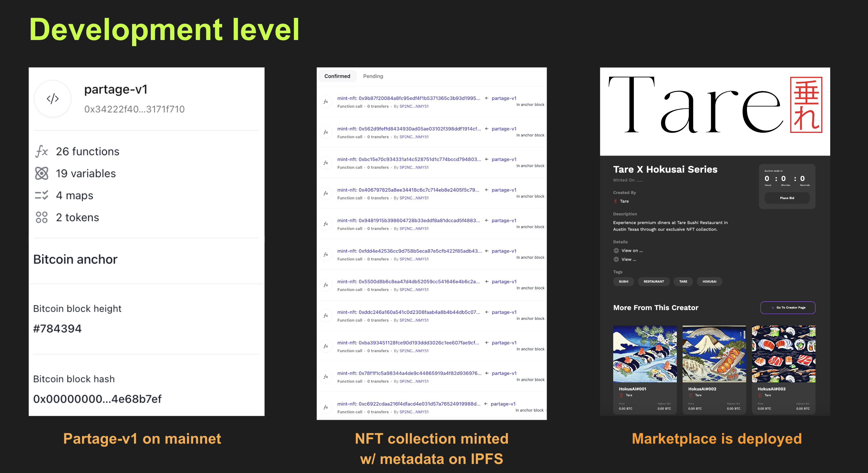Click the globe icon next to View on

click(x=616, y=250)
